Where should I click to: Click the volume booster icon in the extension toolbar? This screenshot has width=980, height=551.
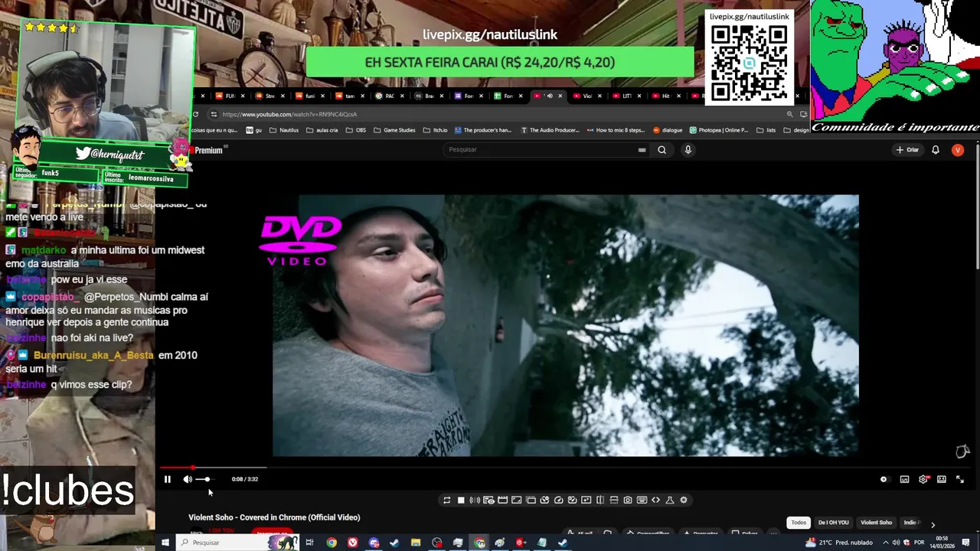click(475, 500)
